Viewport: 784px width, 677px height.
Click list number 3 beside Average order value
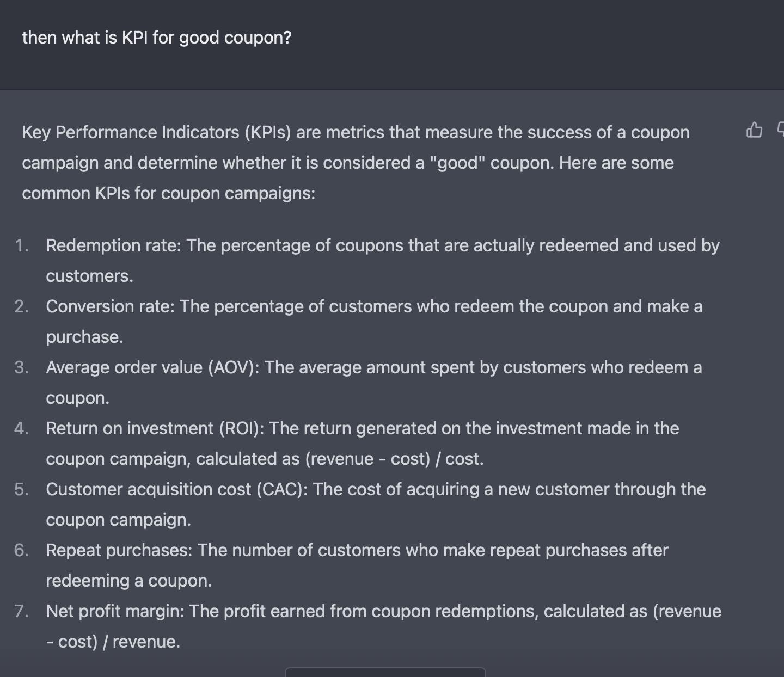pos(22,367)
